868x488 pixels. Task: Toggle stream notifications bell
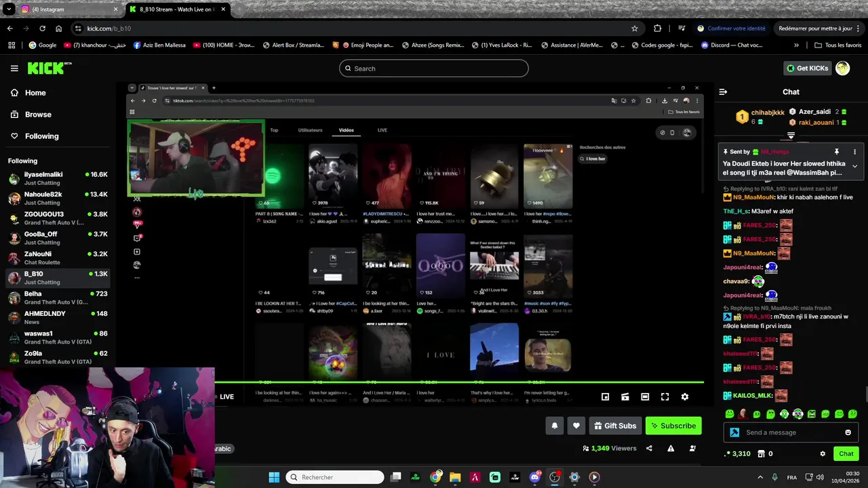click(x=554, y=426)
